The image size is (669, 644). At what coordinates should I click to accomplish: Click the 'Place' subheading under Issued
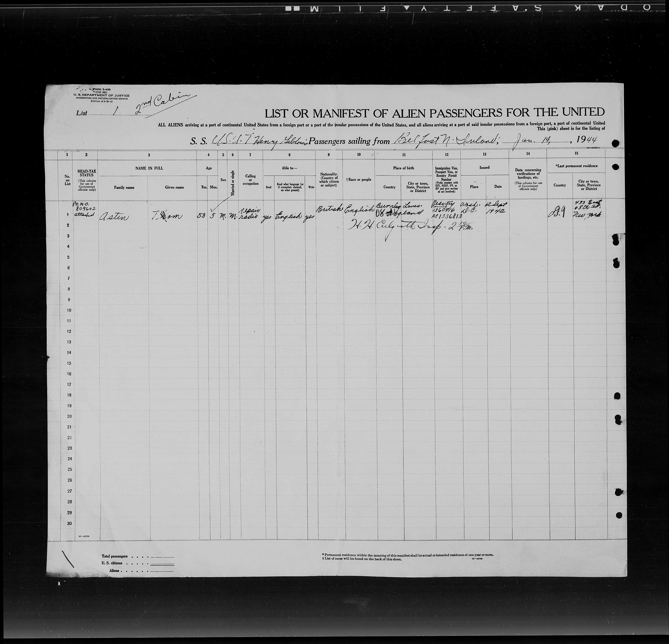tap(474, 187)
